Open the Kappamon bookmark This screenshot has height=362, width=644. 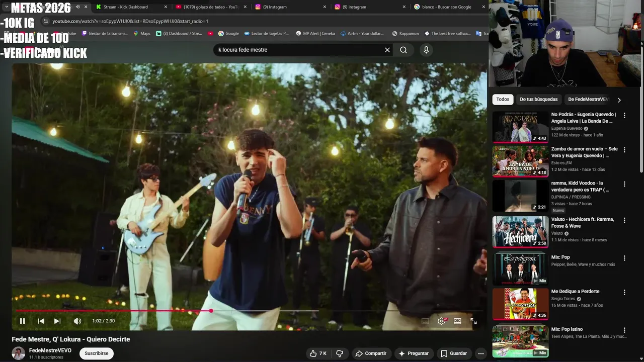[405, 34]
